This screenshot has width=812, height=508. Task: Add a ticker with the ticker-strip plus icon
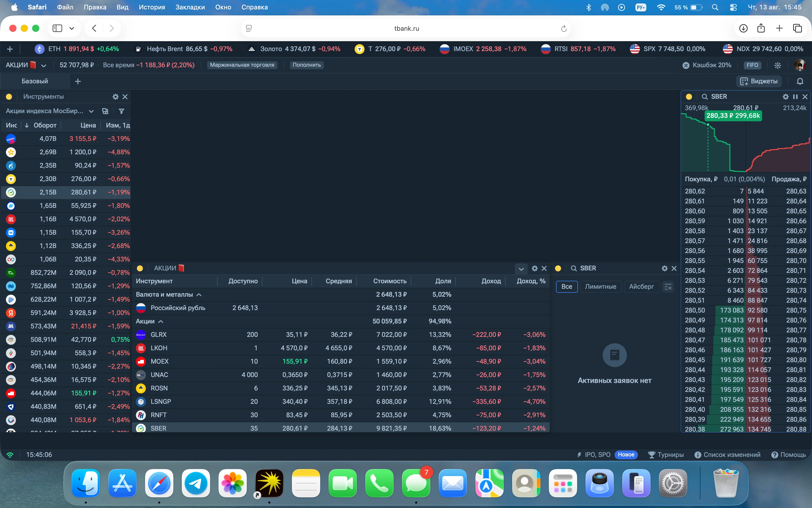point(10,49)
